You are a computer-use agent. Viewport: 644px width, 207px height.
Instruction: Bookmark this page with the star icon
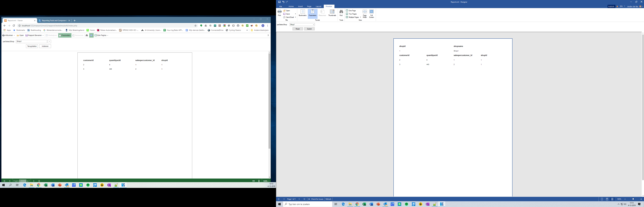click(195, 25)
